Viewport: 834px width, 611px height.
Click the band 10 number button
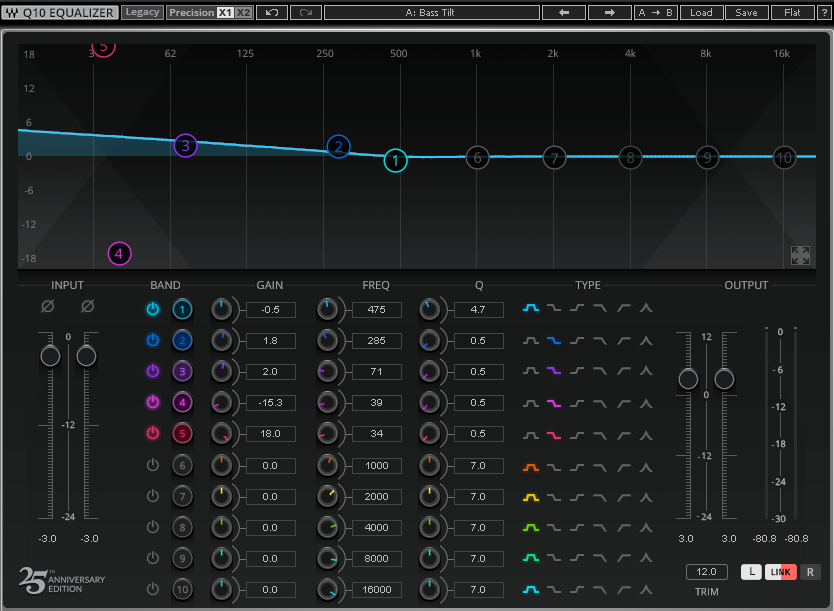(x=182, y=589)
